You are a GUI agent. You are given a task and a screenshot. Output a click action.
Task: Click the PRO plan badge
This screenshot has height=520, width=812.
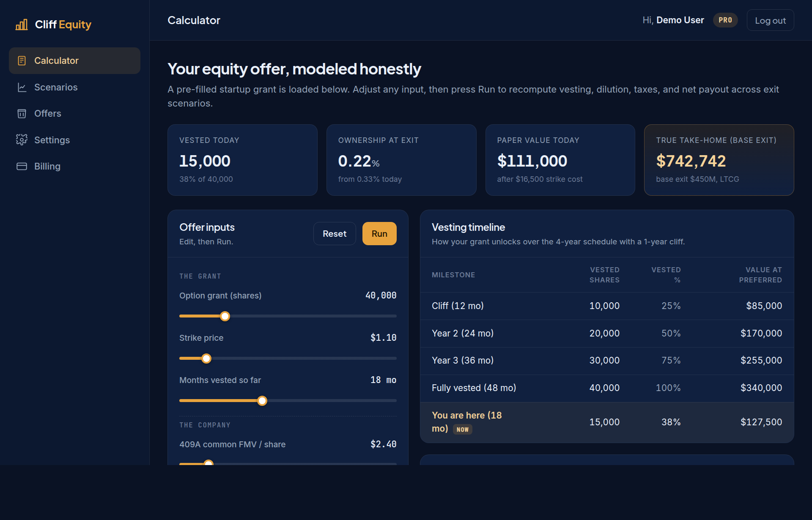(725, 20)
